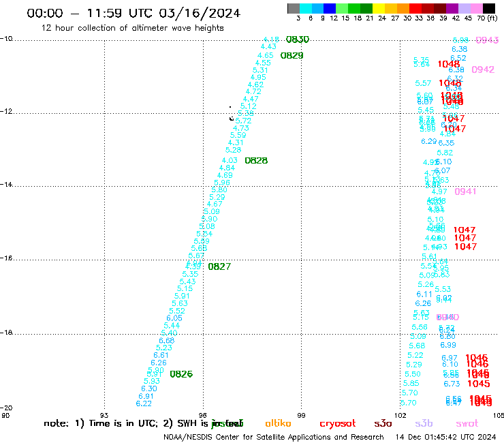The image size is (504, 443).
Task: Click the wave height value 4.97
Action: pyautogui.click(x=439, y=192)
